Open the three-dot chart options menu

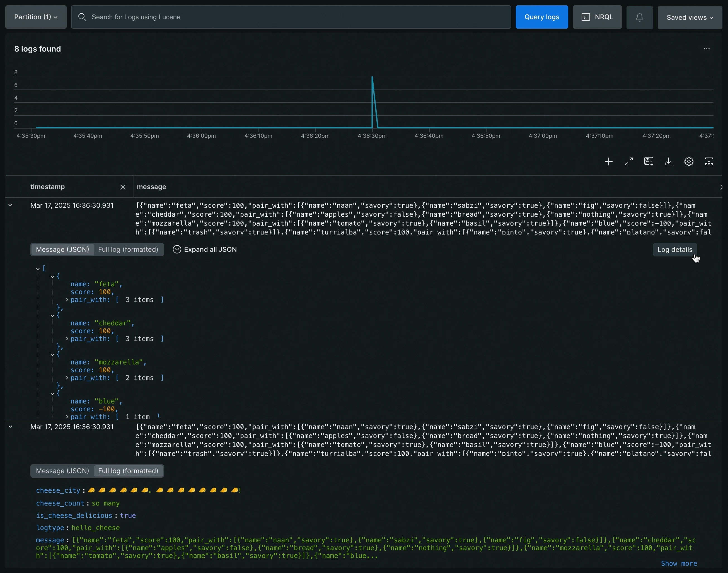[x=707, y=49]
